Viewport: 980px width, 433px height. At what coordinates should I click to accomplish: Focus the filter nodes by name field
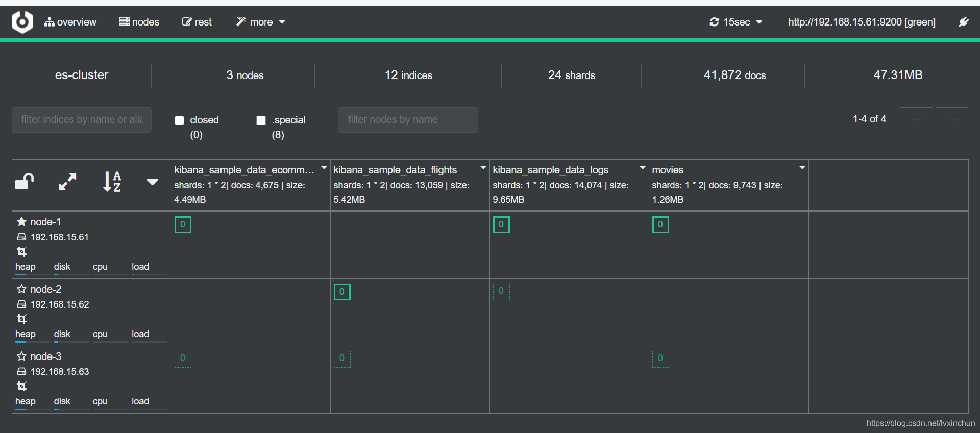pyautogui.click(x=408, y=119)
